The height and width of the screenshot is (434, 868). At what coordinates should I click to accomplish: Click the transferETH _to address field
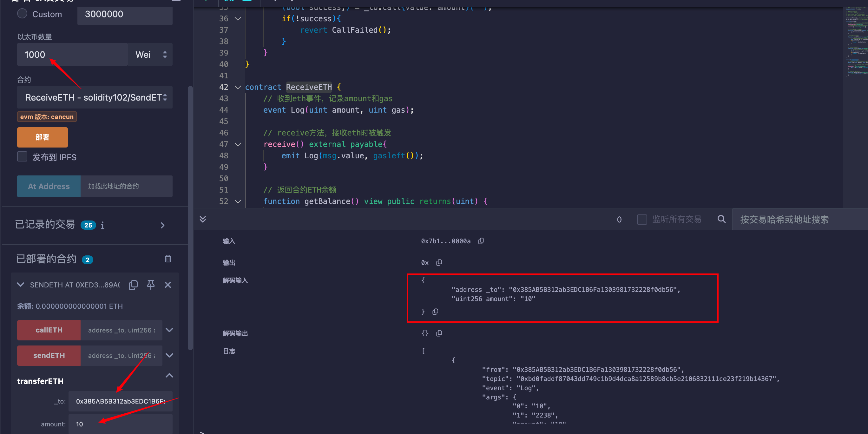120,401
